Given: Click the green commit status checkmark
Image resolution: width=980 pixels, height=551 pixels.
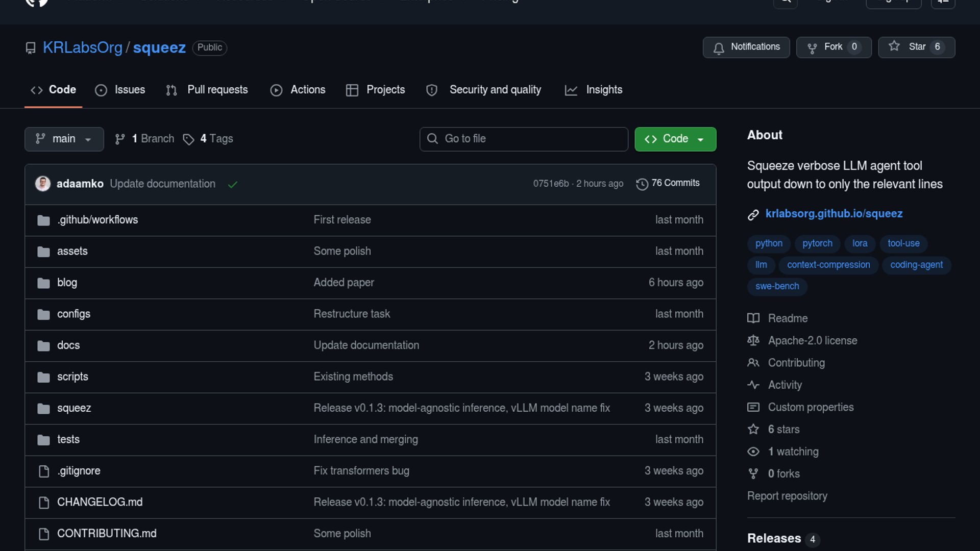Looking at the screenshot, I should pyautogui.click(x=233, y=184).
